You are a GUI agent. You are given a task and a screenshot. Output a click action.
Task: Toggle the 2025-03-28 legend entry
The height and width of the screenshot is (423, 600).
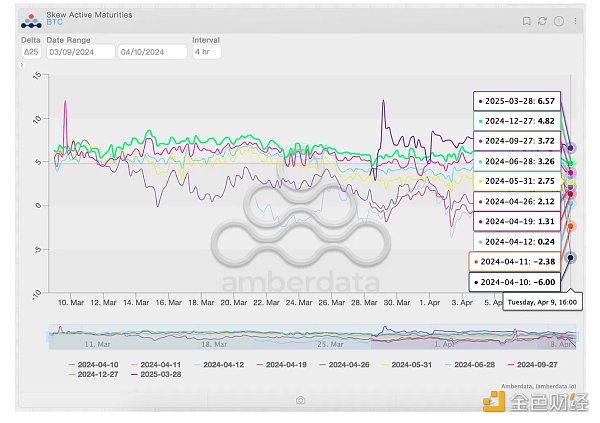click(157, 375)
